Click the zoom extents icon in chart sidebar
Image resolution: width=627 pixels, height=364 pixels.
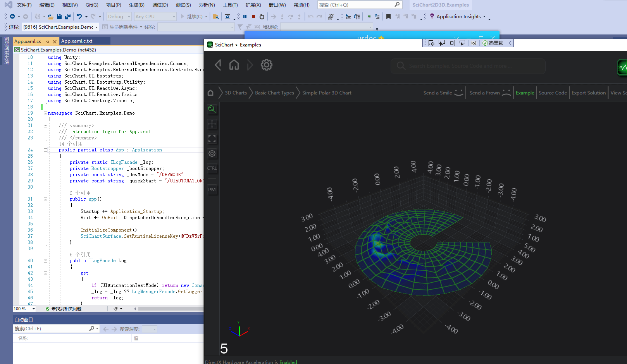pyautogui.click(x=212, y=139)
